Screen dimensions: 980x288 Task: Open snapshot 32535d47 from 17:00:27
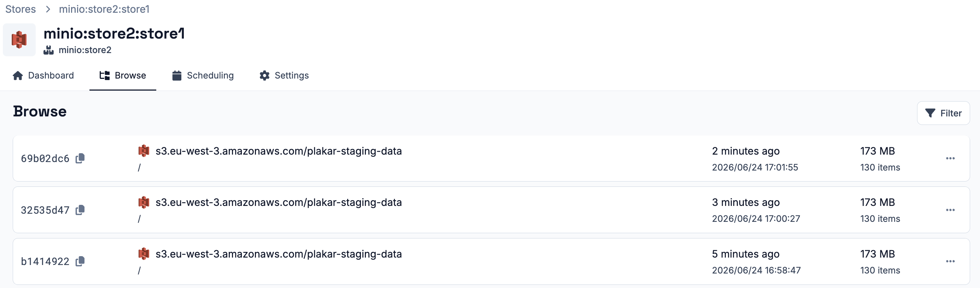click(491, 210)
